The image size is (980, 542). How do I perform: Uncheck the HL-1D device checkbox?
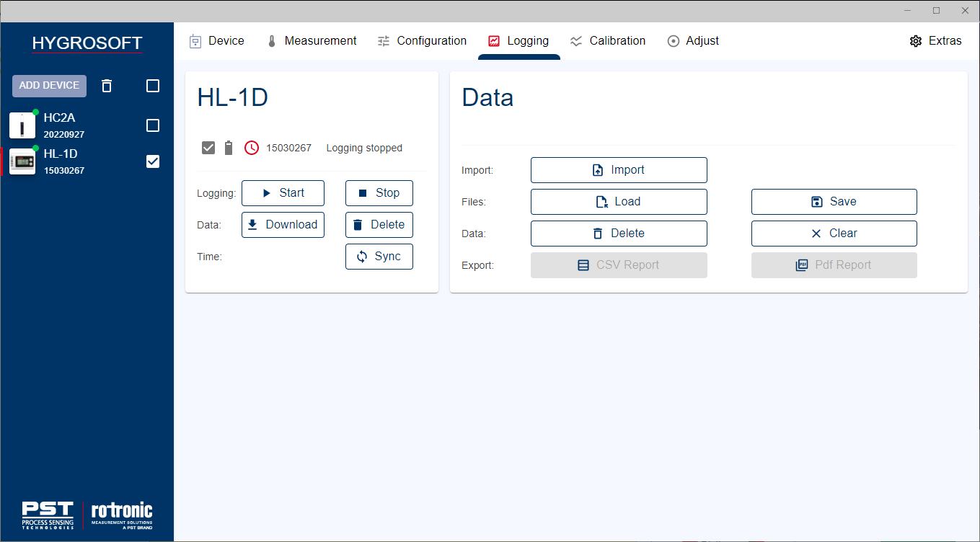click(x=153, y=161)
